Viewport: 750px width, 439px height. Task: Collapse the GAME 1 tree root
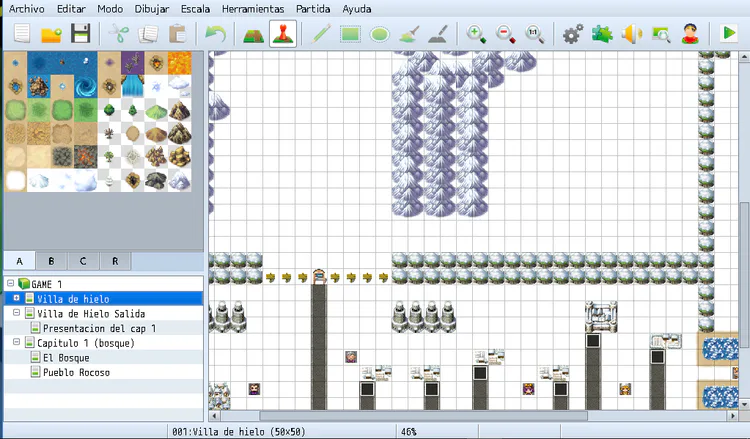coord(11,284)
